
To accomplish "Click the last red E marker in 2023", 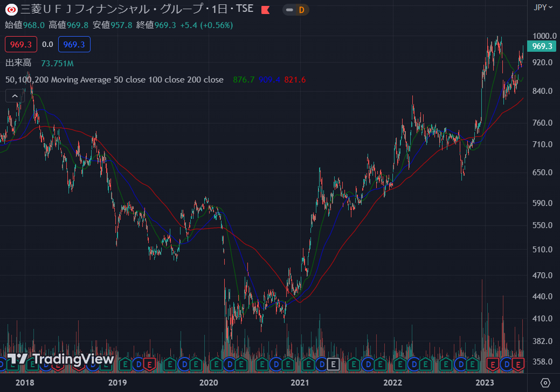I will pos(518,365).
